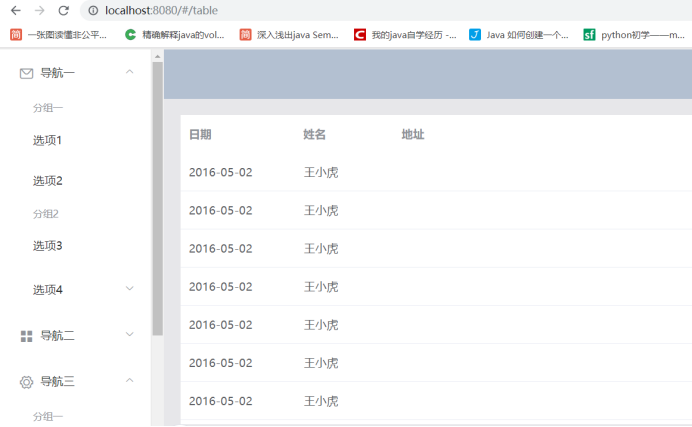Click the 地址 column header
The height and width of the screenshot is (427, 692).
coord(413,135)
